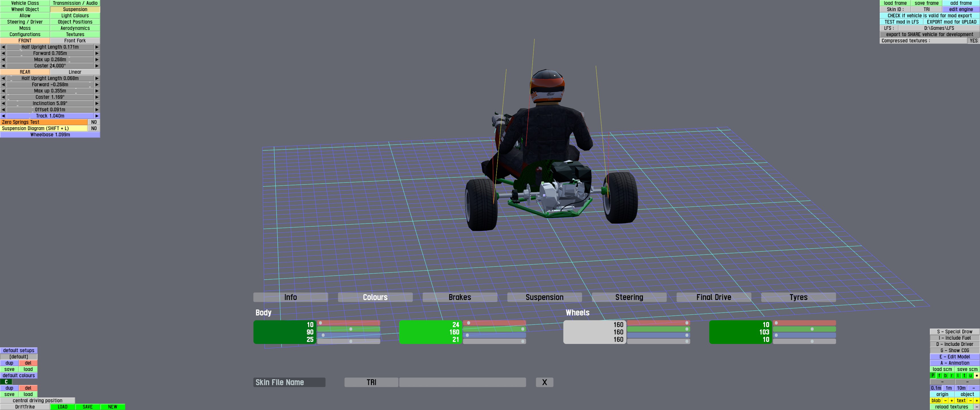Toggle Zero Springs Test NO button
980x410 pixels.
click(94, 122)
